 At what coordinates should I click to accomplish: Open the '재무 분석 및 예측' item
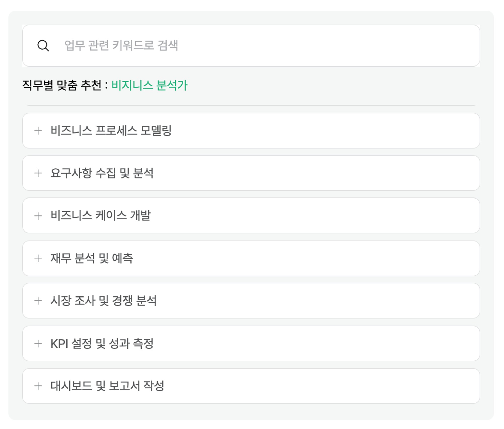coord(92,258)
